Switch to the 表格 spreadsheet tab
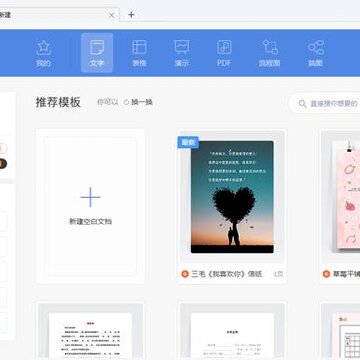 pos(139,53)
